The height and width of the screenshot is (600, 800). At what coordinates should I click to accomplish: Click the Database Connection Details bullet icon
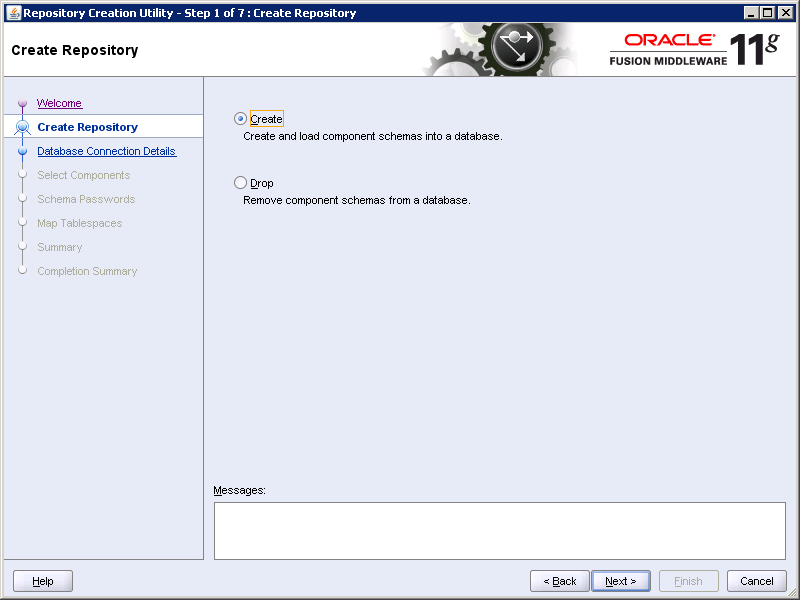22,151
